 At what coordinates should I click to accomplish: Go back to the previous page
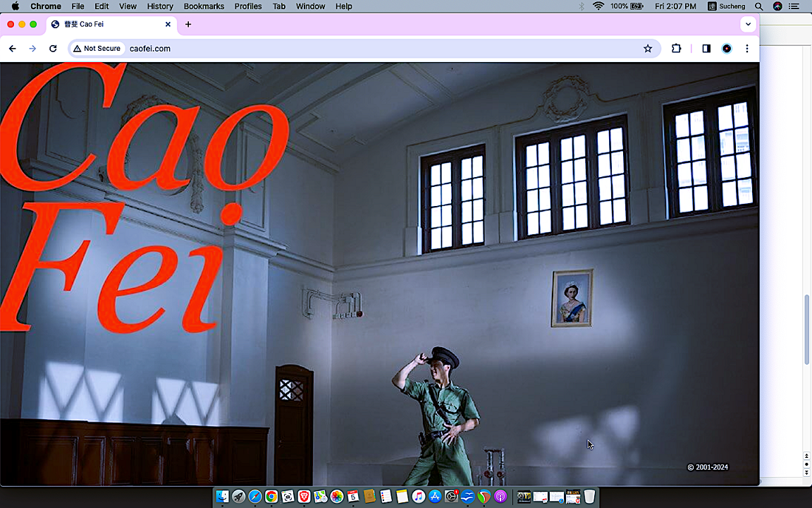(13, 48)
